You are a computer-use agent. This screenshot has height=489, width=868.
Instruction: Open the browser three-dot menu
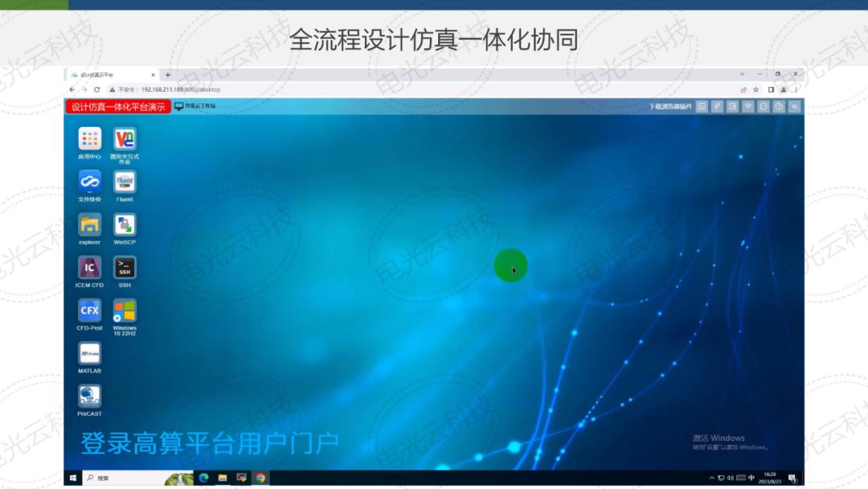pos(796,90)
